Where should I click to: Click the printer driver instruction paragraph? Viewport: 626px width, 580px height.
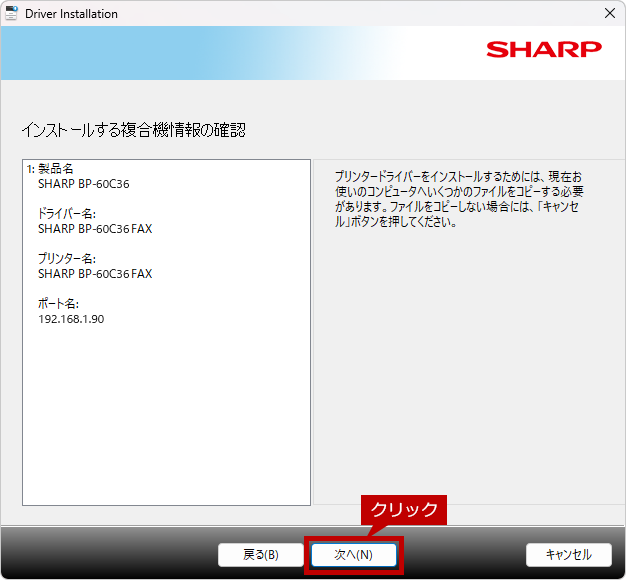[459, 199]
